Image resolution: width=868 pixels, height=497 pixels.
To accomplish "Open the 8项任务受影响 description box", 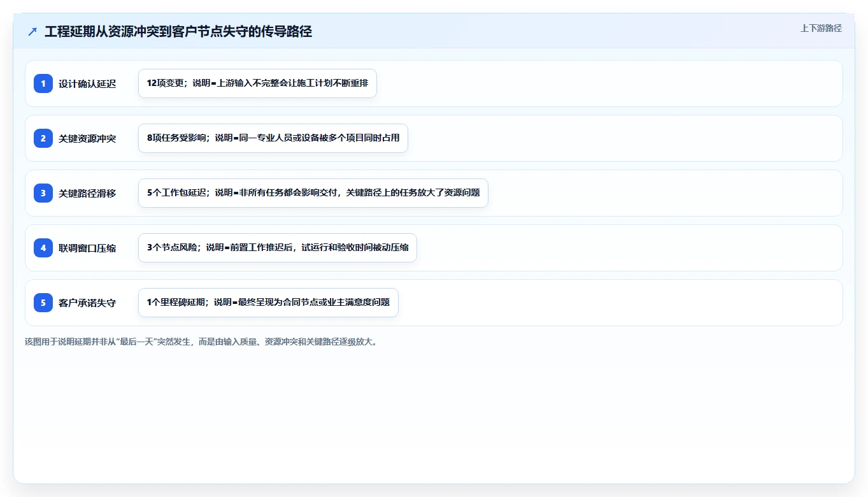I will [273, 138].
